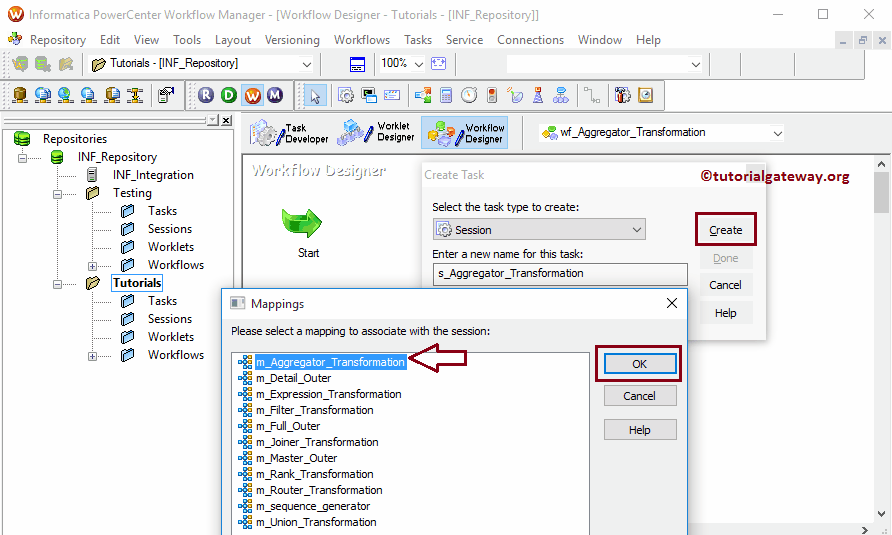
Task: Click the Decision task toolbar icon
Action: (x=423, y=96)
